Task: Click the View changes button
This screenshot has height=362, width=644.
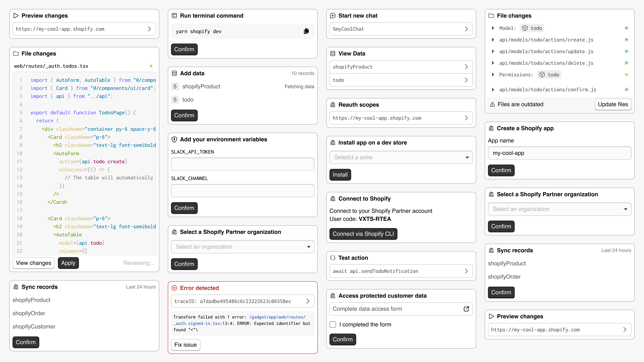Action: [x=34, y=263]
